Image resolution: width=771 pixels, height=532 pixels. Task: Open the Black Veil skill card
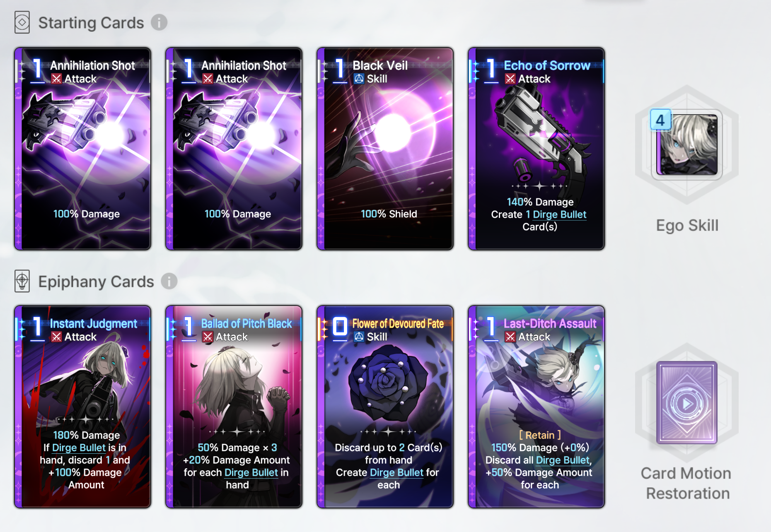tap(385, 149)
